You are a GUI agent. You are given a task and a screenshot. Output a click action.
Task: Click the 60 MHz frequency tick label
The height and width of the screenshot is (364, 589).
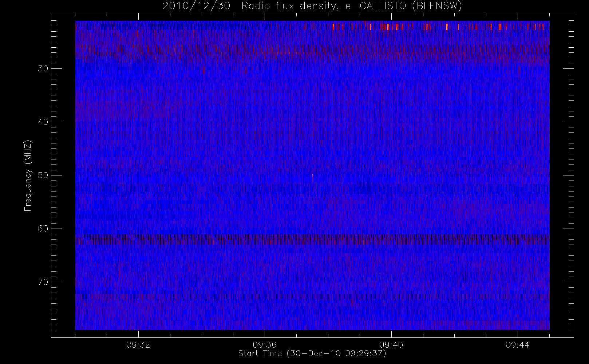click(43, 229)
